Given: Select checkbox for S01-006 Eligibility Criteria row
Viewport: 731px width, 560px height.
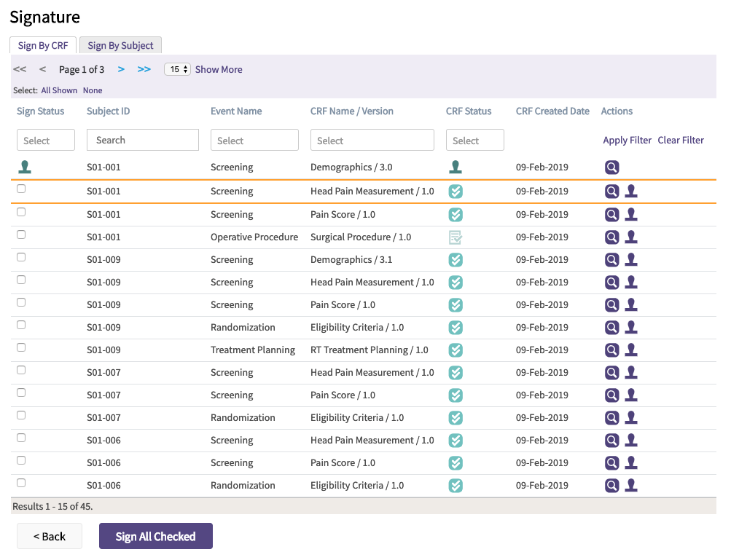Looking at the screenshot, I should [21, 483].
